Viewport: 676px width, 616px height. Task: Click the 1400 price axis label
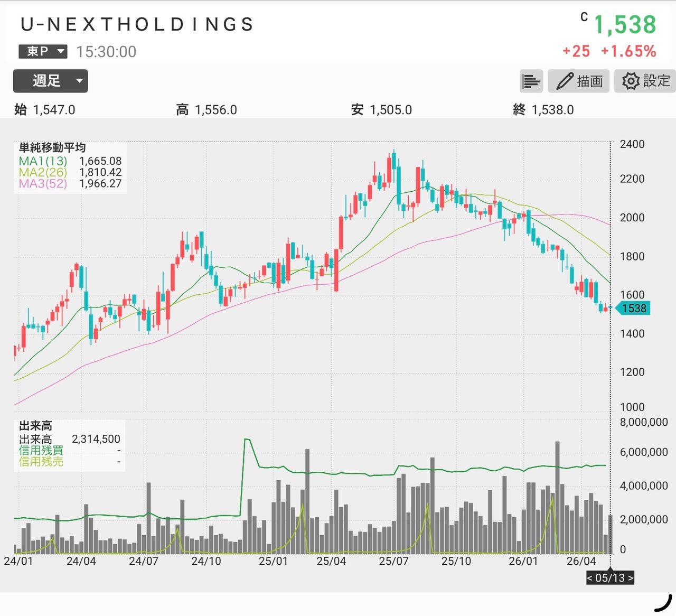[632, 333]
